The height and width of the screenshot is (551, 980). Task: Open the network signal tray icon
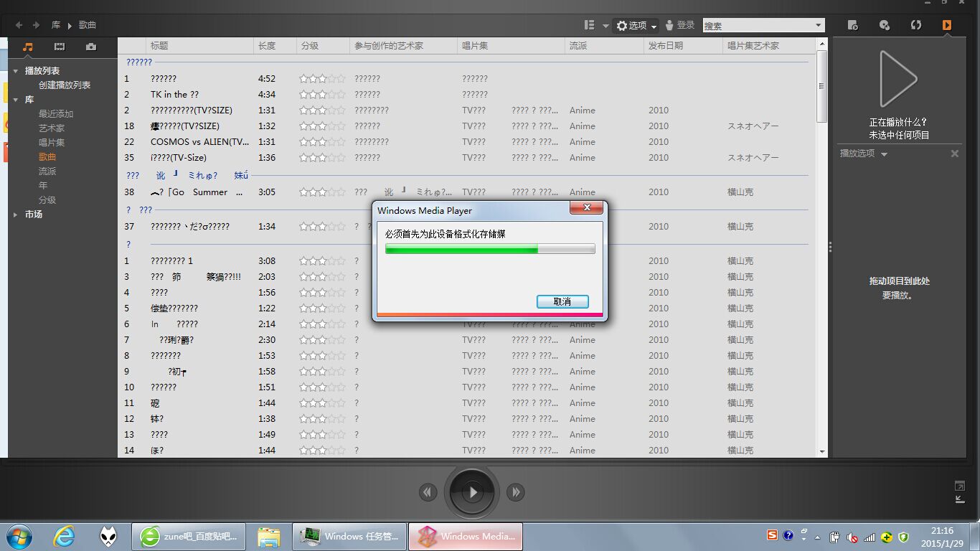tap(870, 537)
